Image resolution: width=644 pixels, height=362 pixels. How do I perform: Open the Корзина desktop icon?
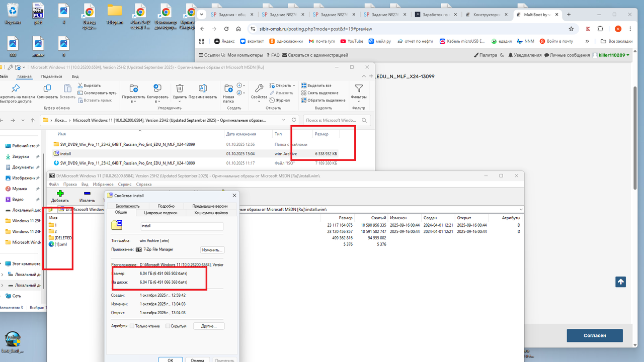pos(14,14)
